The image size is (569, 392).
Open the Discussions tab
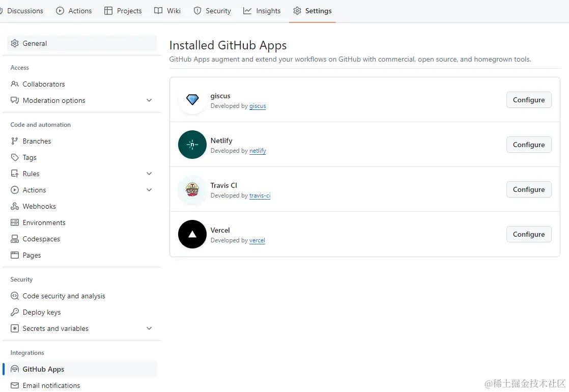pos(22,11)
